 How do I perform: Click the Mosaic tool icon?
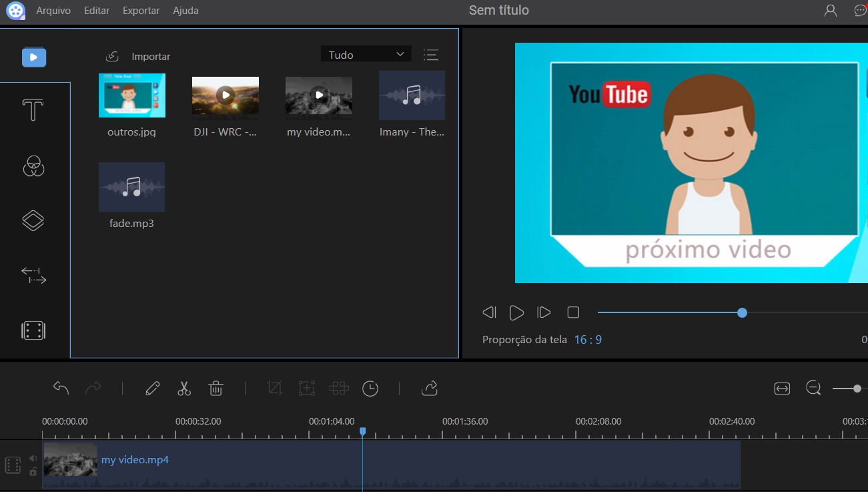pyautogui.click(x=339, y=388)
